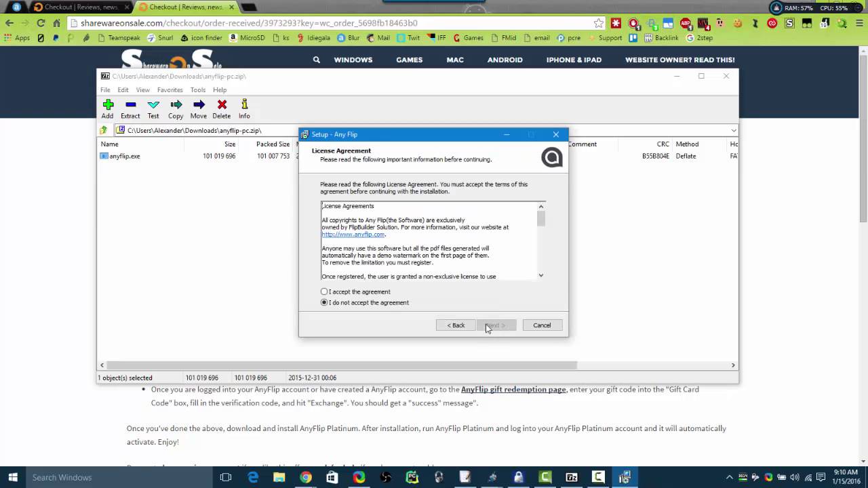The image size is (868, 488).
Task: Open the File menu in 7-Zip
Action: 105,90
